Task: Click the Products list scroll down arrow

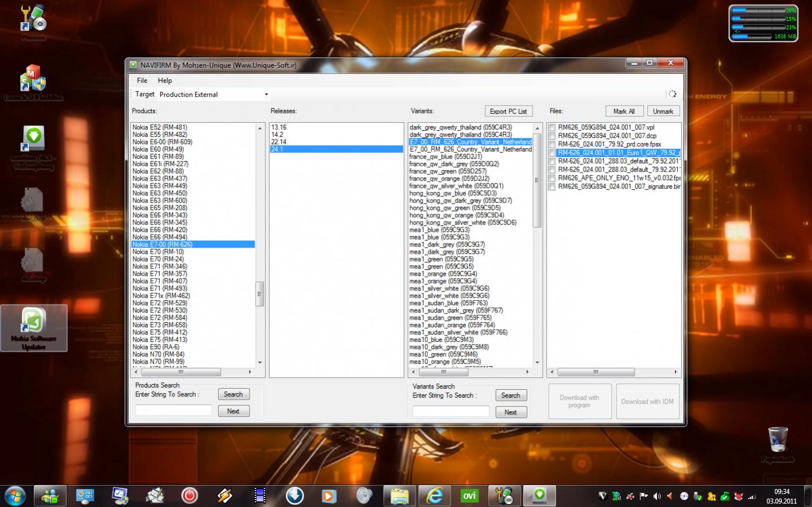Action: [x=260, y=363]
